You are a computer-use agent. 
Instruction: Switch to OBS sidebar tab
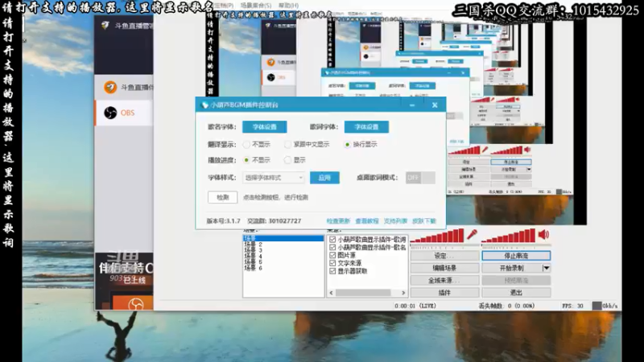[124, 113]
